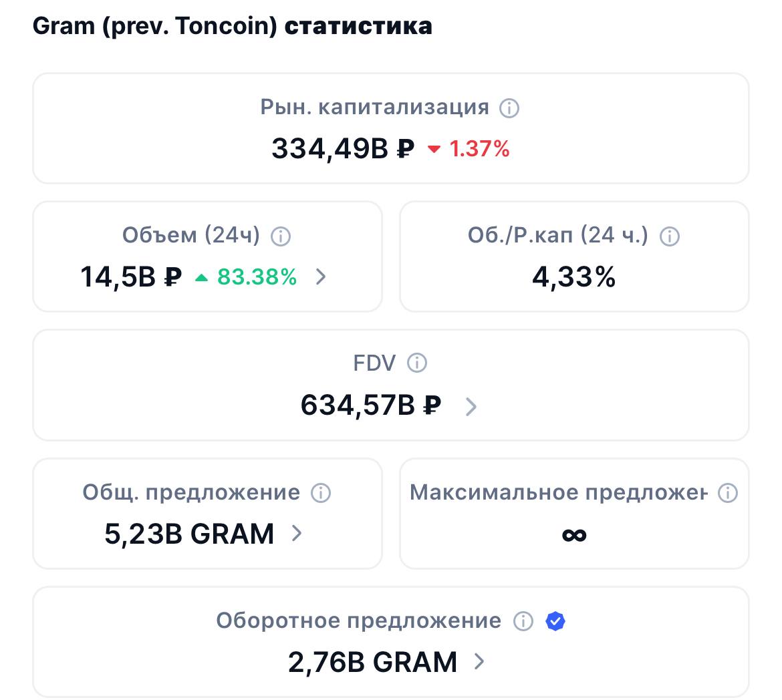The image size is (782, 700).
Task: Tap the FDV info icon
Action: coord(417,363)
